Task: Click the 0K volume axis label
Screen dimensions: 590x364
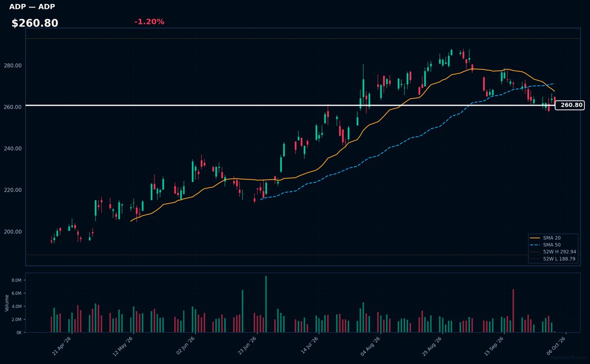Action: tap(19, 333)
